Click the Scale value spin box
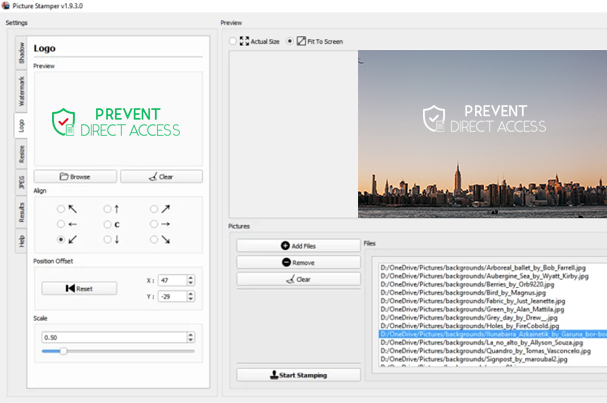 point(117,338)
